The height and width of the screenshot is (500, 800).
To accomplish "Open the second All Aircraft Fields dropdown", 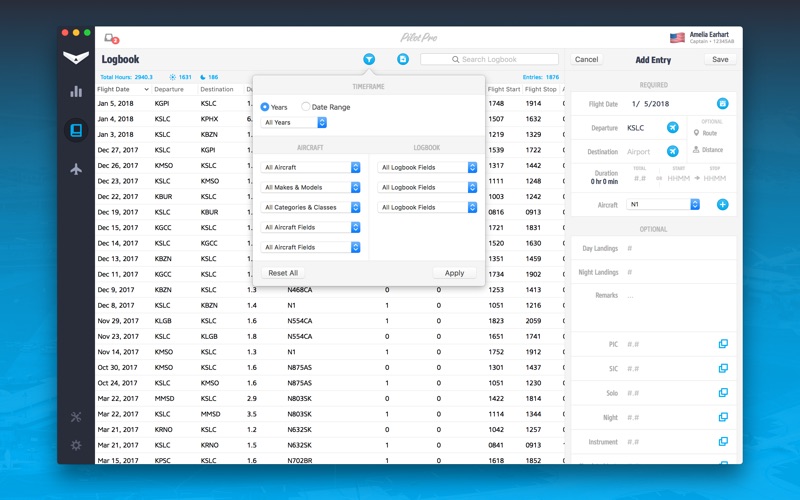I will (311, 247).
